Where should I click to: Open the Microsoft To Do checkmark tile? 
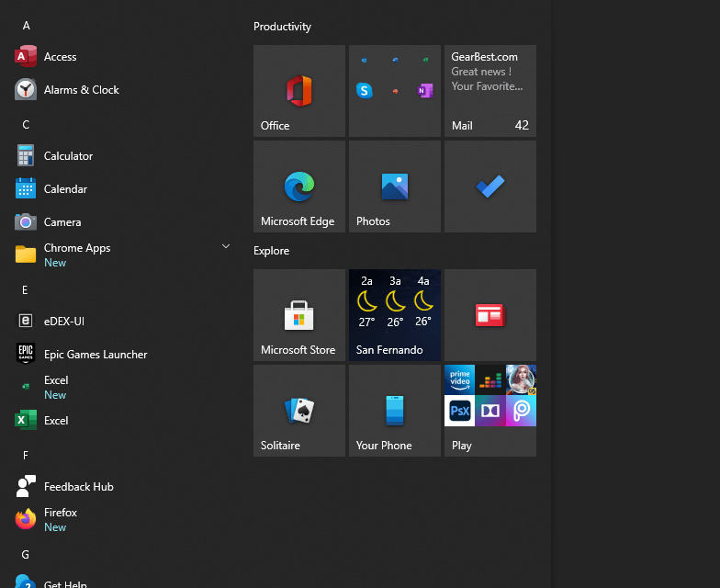(490, 187)
